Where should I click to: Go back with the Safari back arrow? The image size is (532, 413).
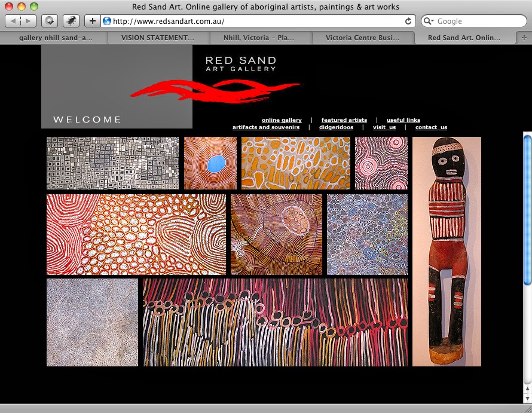[13, 21]
